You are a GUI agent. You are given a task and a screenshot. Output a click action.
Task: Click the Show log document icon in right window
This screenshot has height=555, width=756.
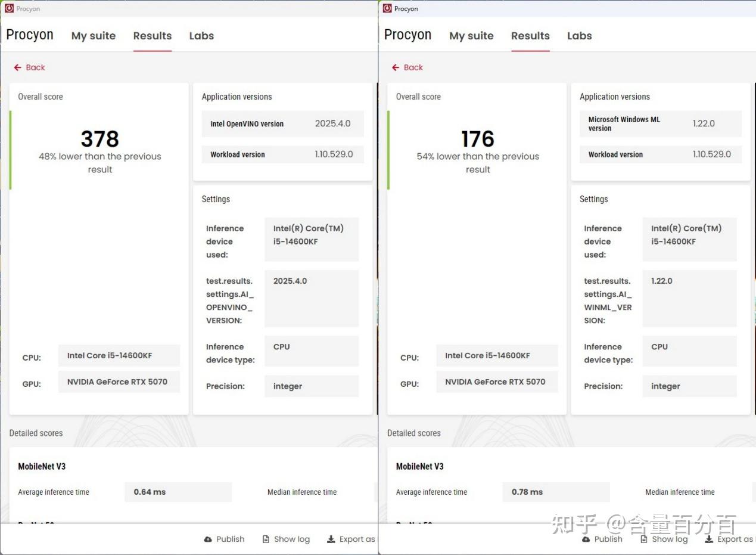tap(643, 539)
